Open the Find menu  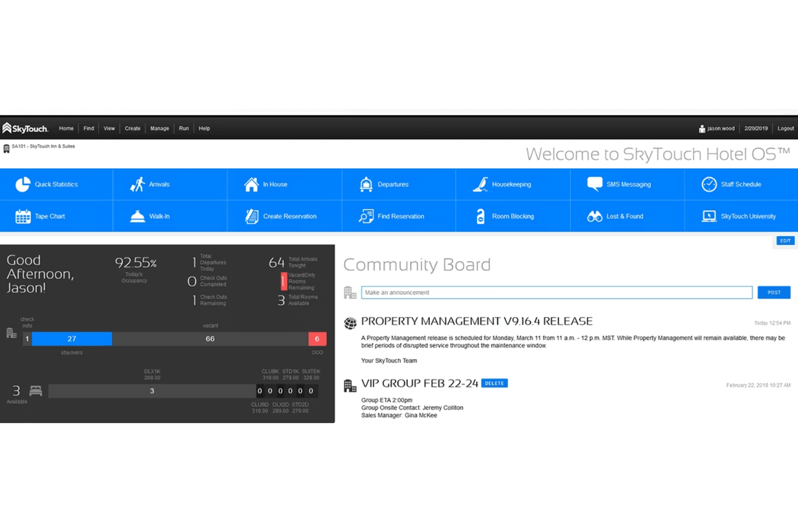tap(89, 128)
